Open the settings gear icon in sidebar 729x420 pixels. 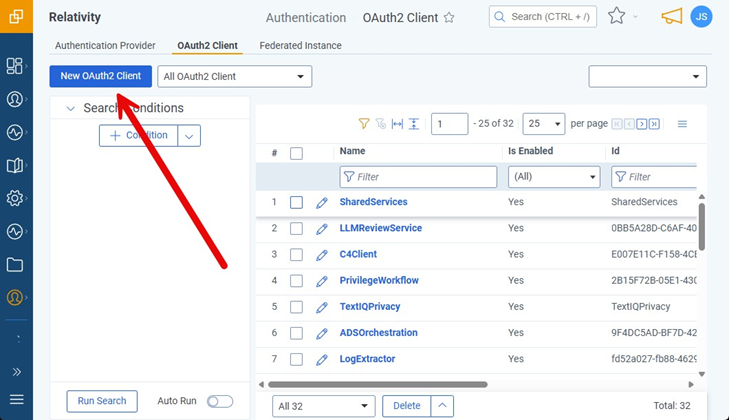(14, 198)
